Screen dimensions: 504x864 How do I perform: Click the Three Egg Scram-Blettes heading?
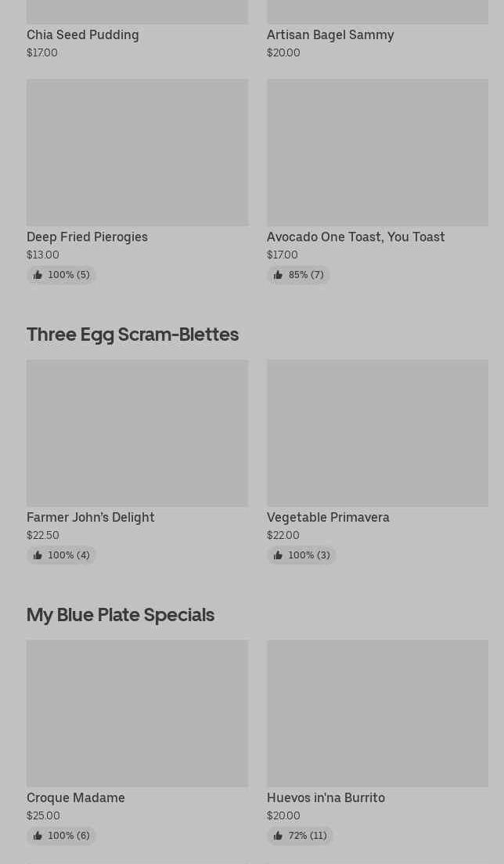click(132, 334)
